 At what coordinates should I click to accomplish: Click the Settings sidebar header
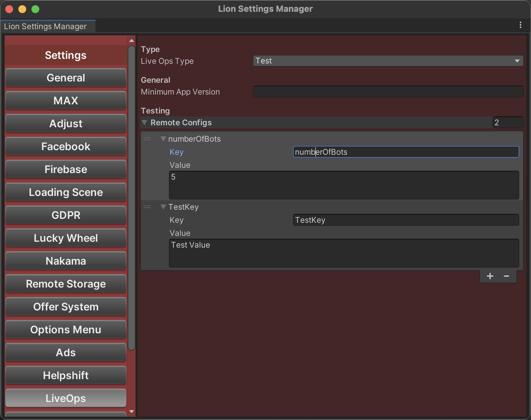pos(66,55)
